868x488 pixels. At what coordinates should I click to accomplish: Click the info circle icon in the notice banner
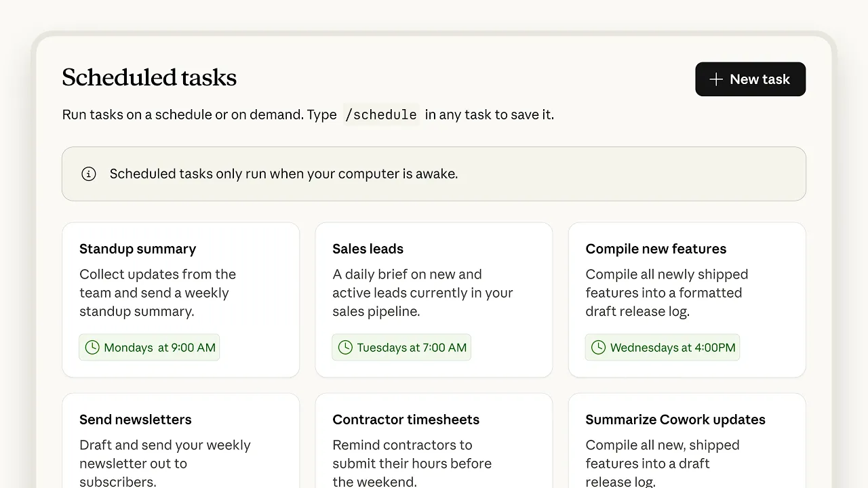point(89,174)
